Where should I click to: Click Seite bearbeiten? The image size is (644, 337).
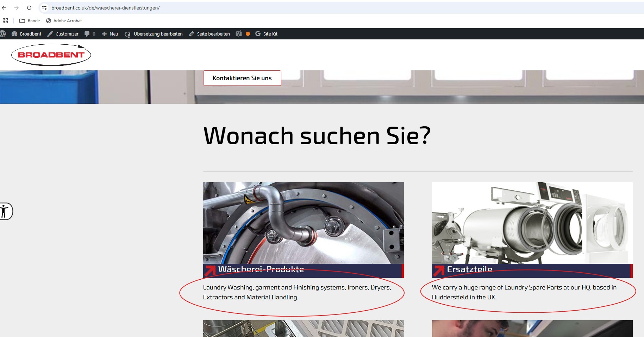click(210, 34)
